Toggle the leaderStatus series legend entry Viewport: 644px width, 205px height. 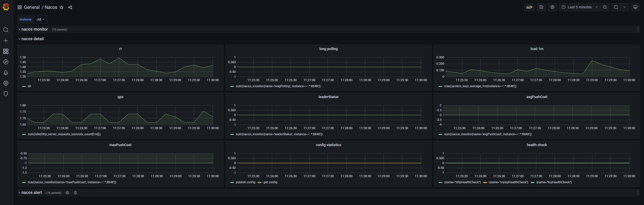pyautogui.click(x=279, y=134)
